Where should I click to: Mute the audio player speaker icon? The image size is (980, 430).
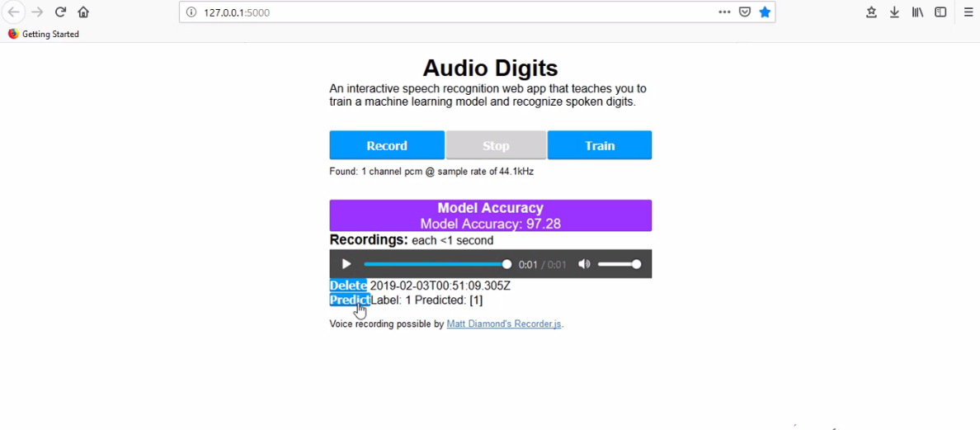coord(584,264)
